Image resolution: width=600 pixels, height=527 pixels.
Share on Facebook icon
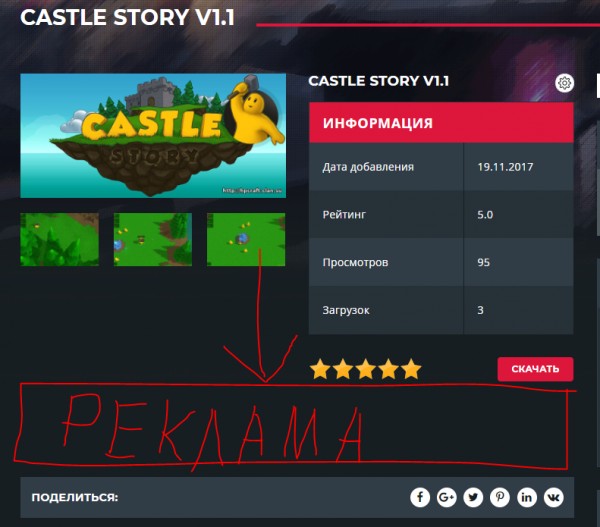[420, 497]
